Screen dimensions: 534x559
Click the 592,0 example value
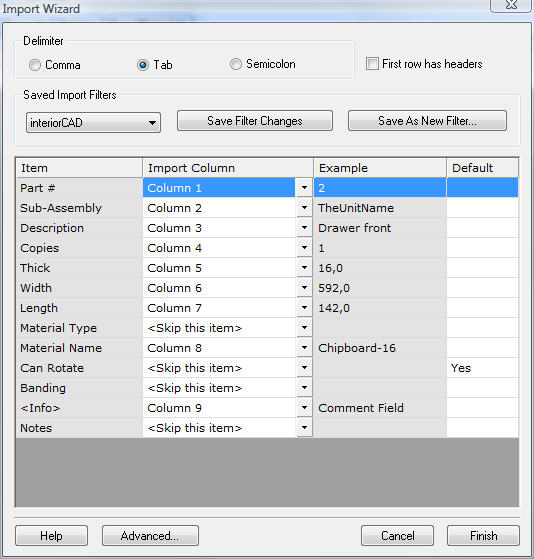(x=380, y=287)
